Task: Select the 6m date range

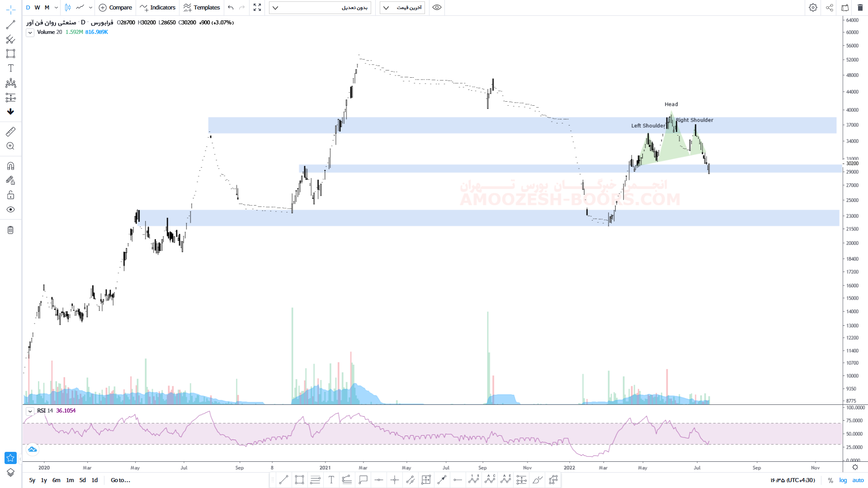Action: (56, 480)
